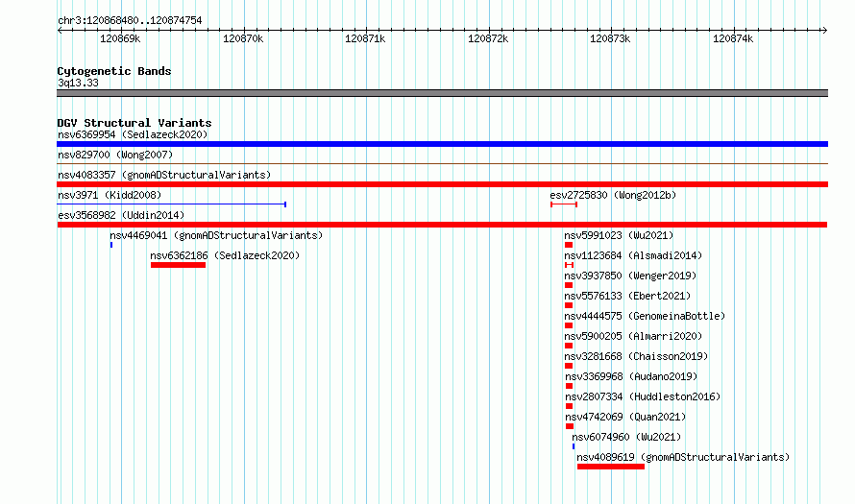Open nsv5576133 (Ebert2021) label

click(627, 296)
